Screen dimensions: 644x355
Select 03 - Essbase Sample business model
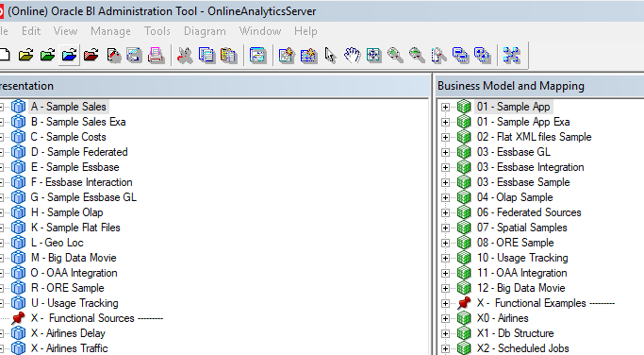(x=523, y=182)
